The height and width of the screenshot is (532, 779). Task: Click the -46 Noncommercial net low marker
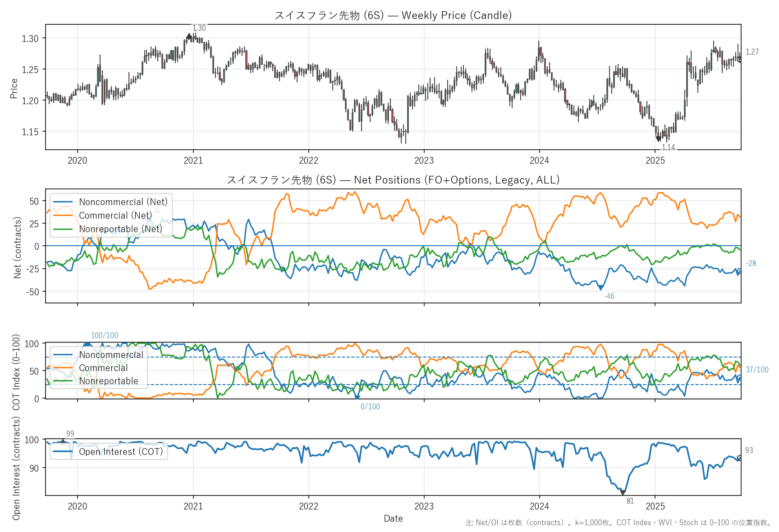pyautogui.click(x=600, y=288)
